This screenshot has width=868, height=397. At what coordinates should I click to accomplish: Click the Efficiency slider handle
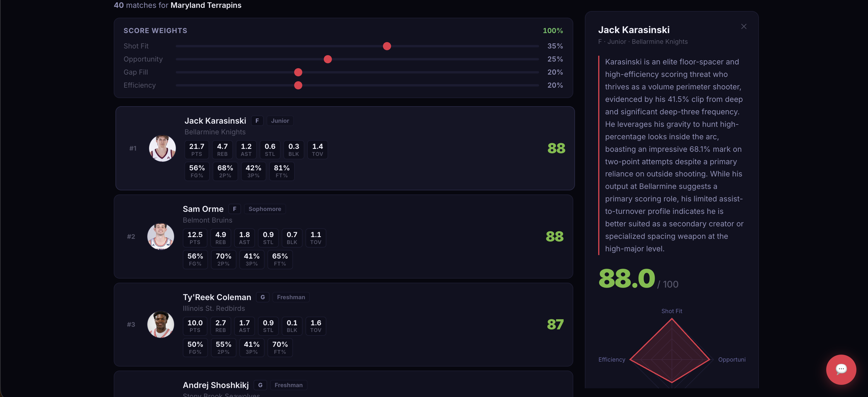pos(298,86)
